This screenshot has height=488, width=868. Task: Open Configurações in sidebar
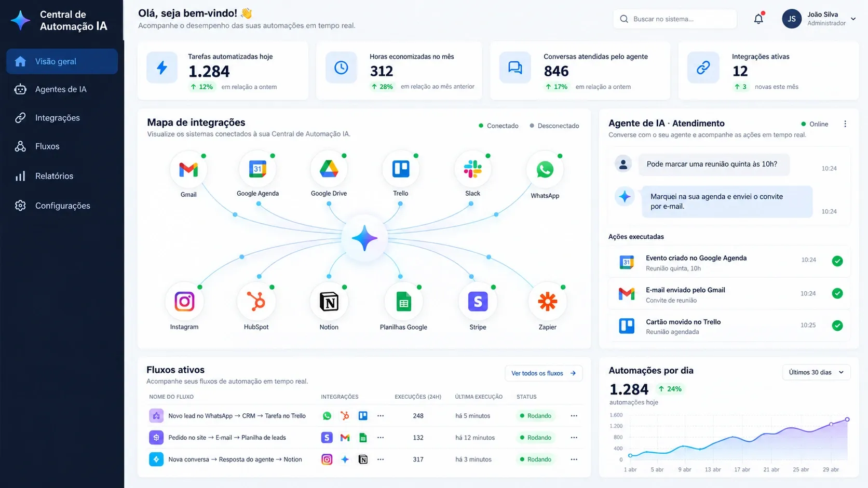62,206
